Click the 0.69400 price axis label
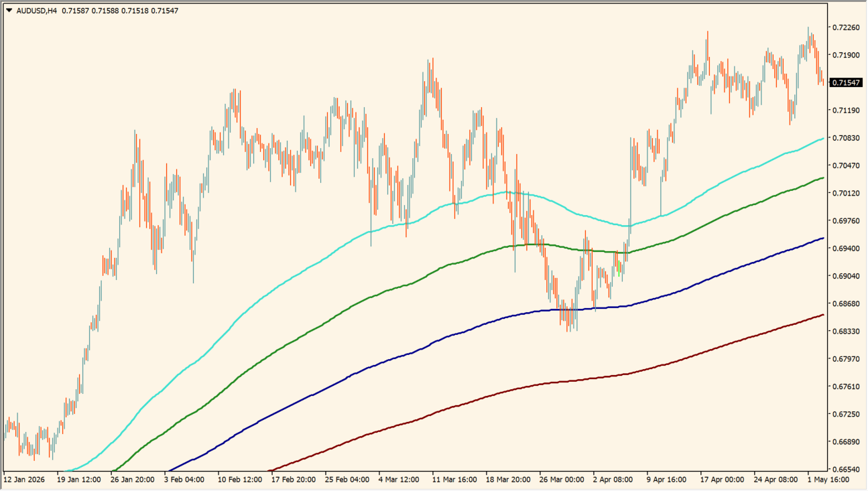 click(x=846, y=249)
